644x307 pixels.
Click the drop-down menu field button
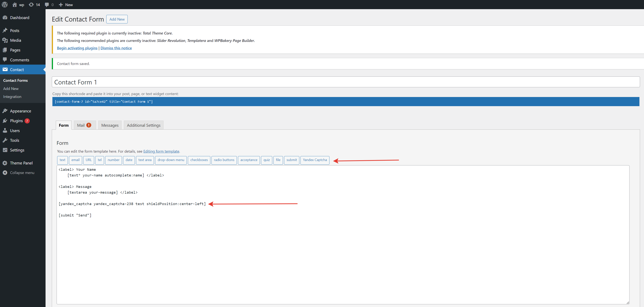point(171,160)
